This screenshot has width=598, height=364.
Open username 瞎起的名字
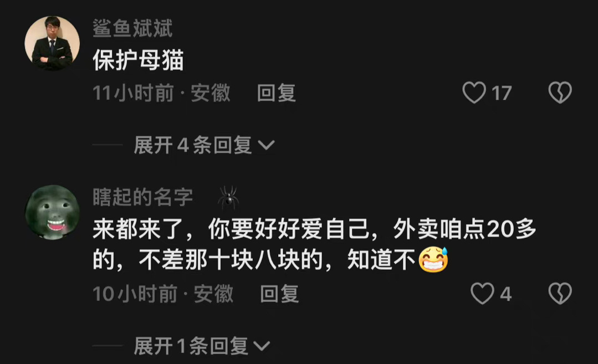[x=142, y=197]
